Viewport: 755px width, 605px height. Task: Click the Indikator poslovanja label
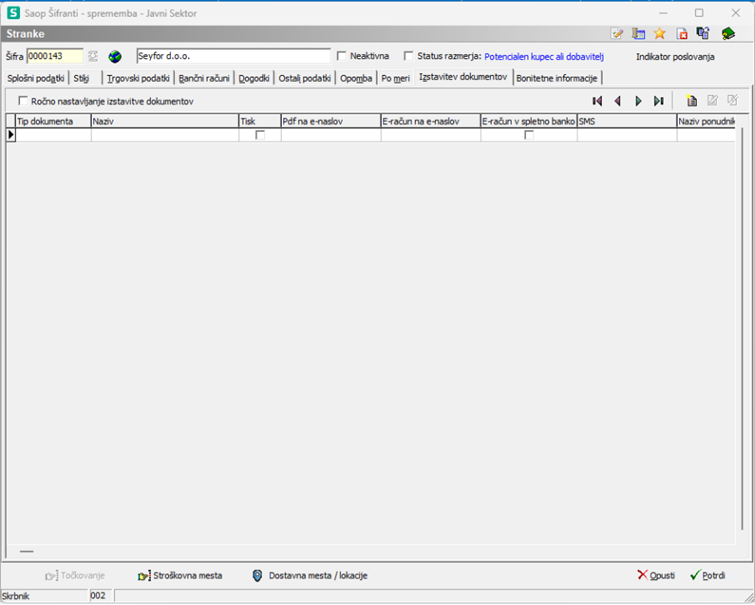(675, 57)
